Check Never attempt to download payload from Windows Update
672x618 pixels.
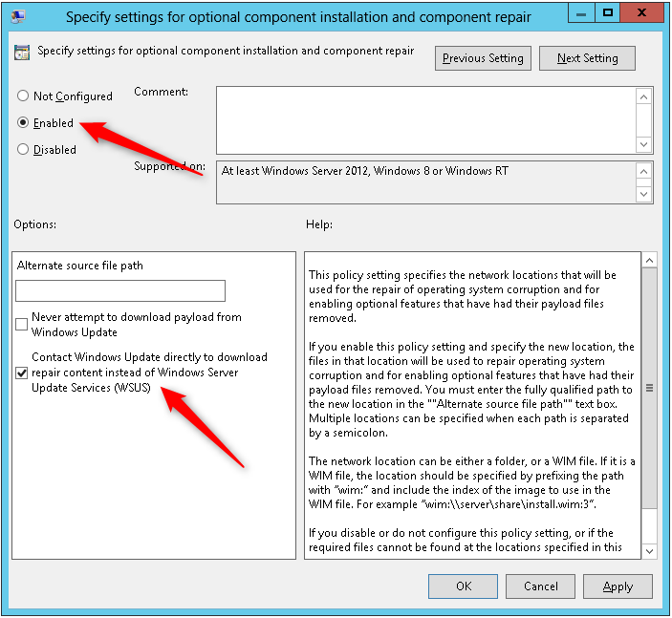click(22, 325)
